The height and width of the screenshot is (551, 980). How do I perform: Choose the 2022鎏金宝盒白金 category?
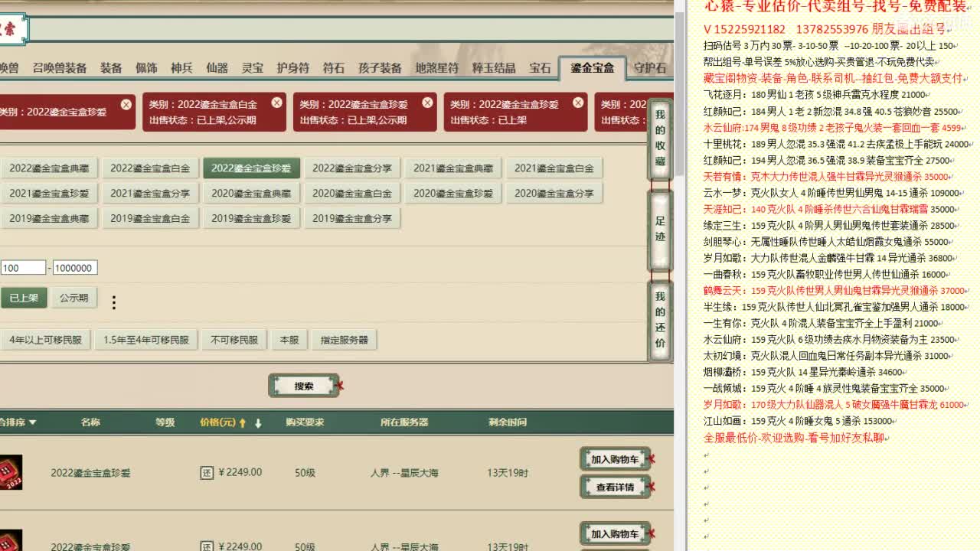point(150,168)
